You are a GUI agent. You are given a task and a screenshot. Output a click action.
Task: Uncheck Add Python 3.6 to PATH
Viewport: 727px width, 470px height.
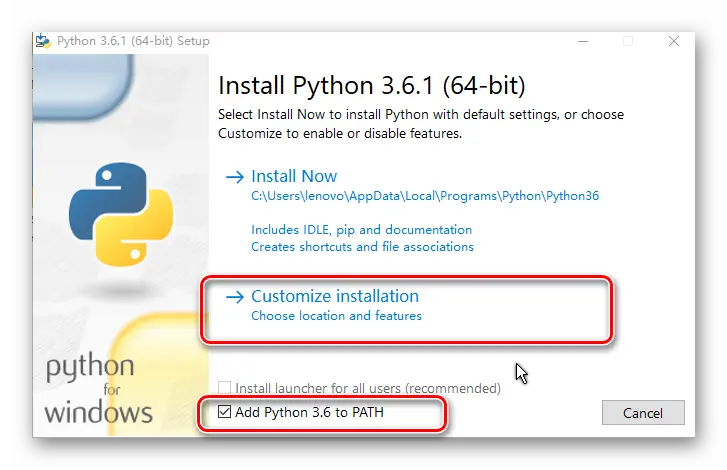click(x=224, y=411)
